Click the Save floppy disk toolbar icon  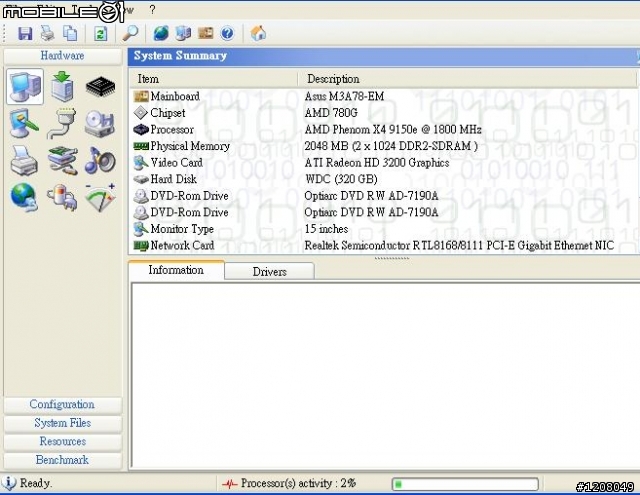click(25, 33)
